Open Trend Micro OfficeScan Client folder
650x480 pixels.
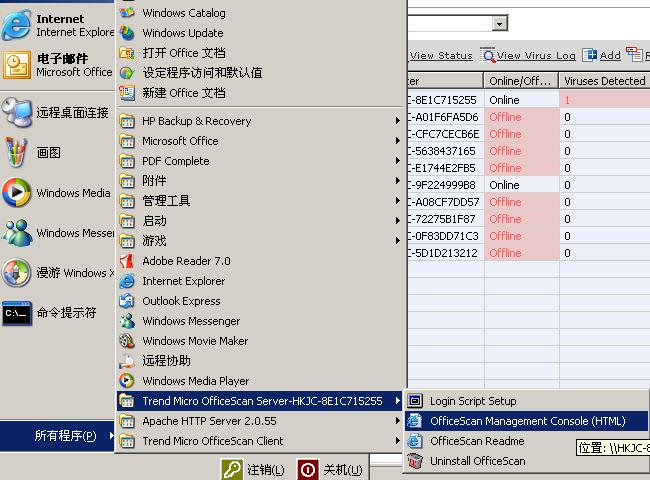[x=260, y=441]
